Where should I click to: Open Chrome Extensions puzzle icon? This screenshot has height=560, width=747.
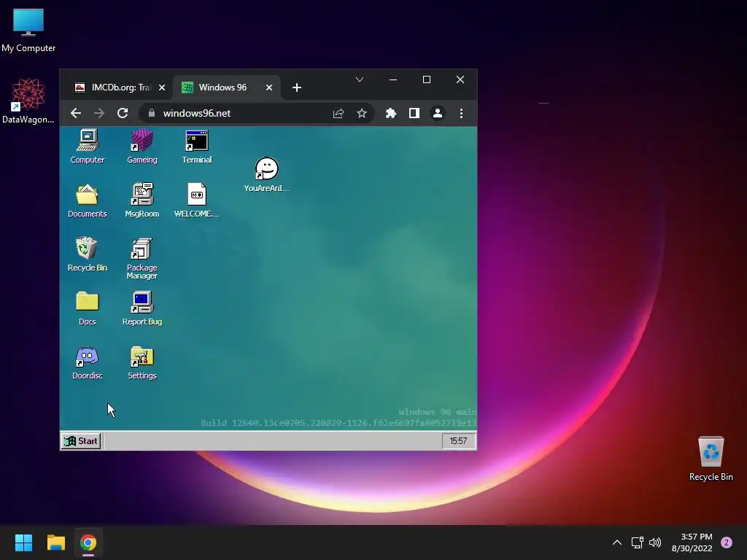coord(391,113)
